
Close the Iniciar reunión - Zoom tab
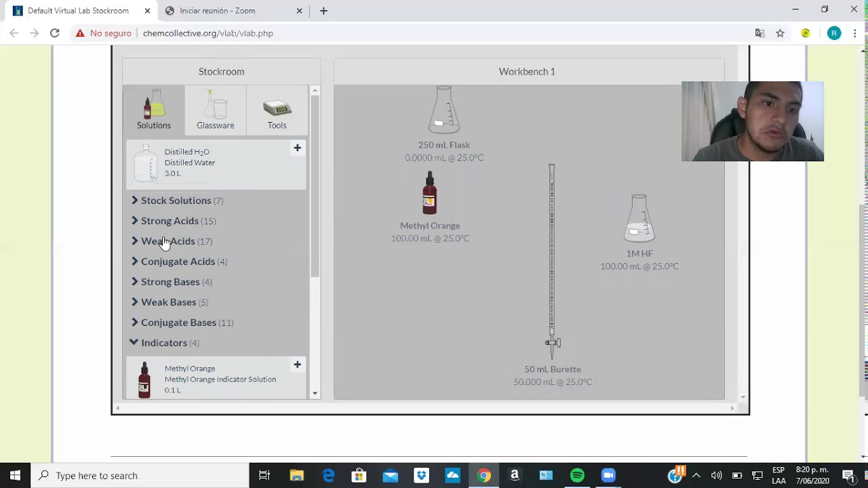(x=299, y=11)
